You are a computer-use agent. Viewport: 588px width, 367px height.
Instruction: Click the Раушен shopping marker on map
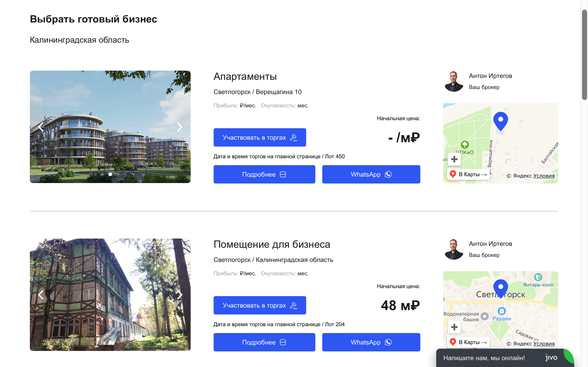[501, 311]
